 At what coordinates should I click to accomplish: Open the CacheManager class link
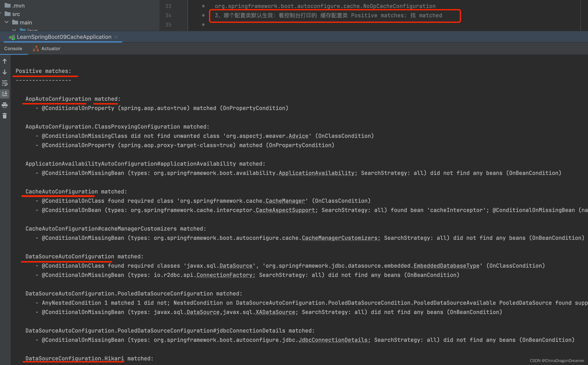tap(285, 201)
